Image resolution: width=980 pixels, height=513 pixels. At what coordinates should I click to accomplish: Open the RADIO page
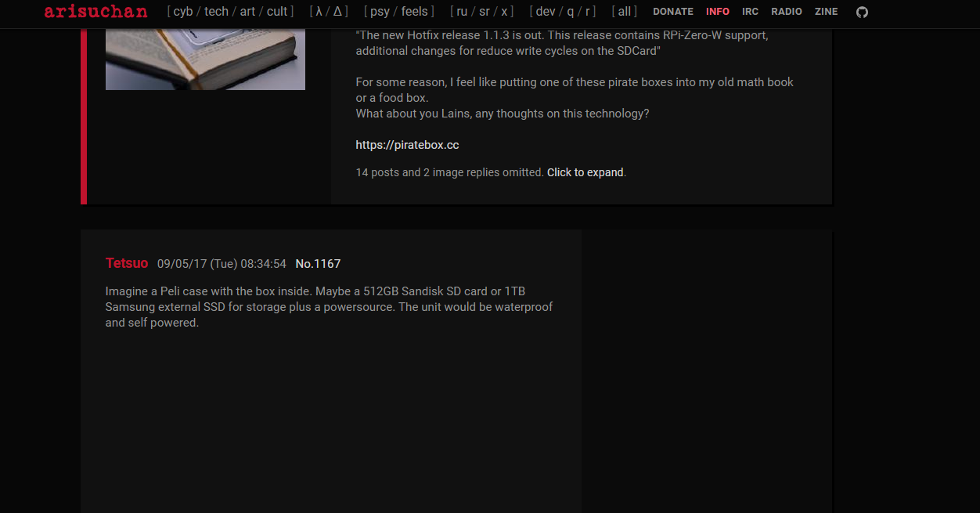pyautogui.click(x=787, y=12)
